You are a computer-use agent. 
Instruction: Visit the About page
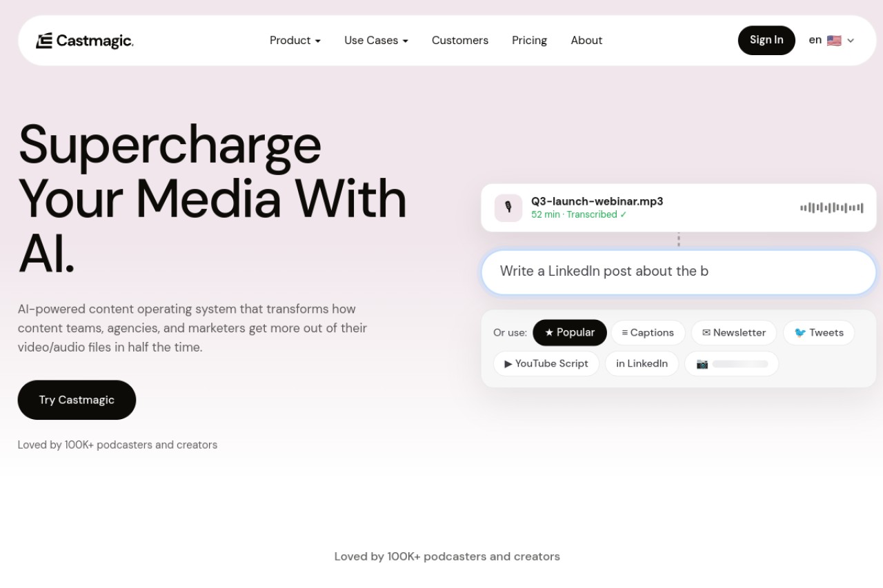point(586,41)
